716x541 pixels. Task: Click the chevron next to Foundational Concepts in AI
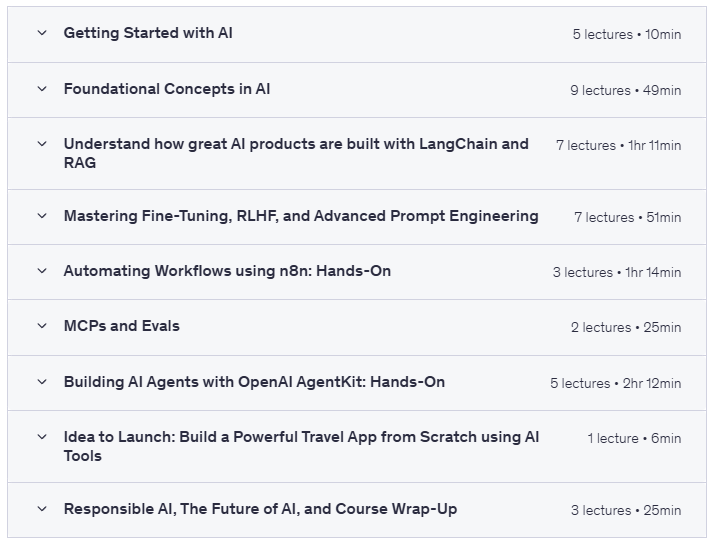(x=42, y=89)
